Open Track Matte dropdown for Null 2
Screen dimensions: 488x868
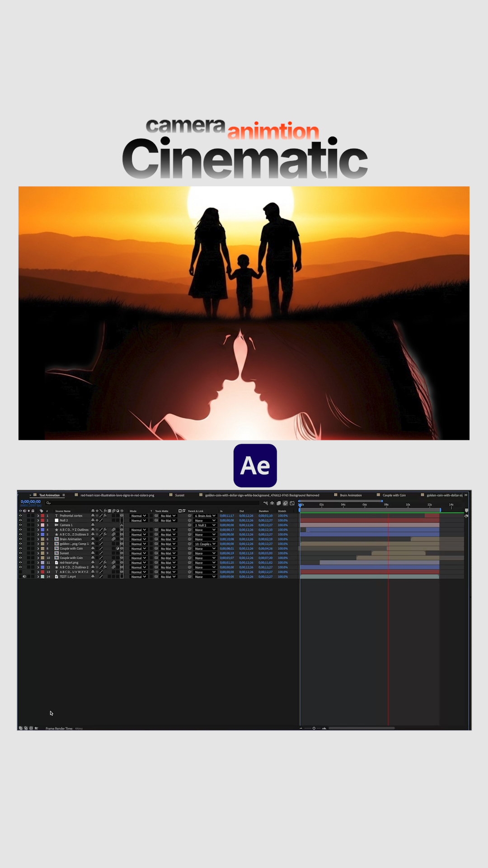pyautogui.click(x=168, y=520)
